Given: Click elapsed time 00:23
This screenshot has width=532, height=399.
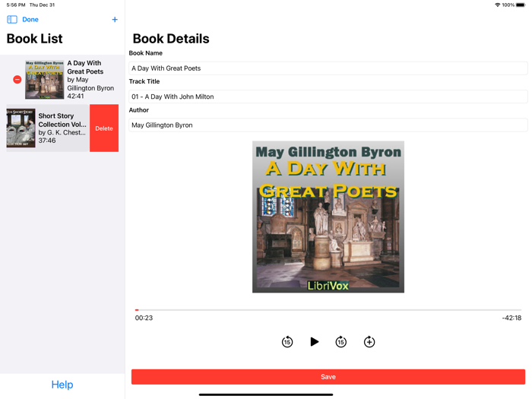Looking at the screenshot, I should (x=144, y=318).
